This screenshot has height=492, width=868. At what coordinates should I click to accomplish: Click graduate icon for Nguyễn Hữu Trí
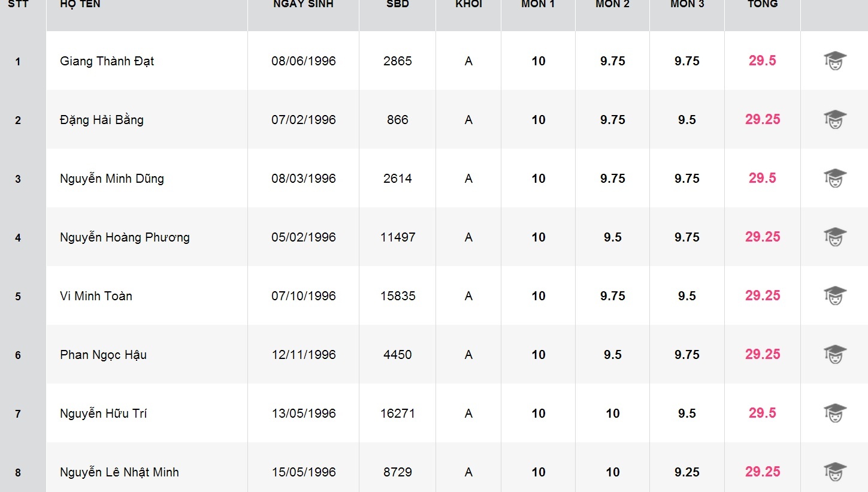(835, 413)
